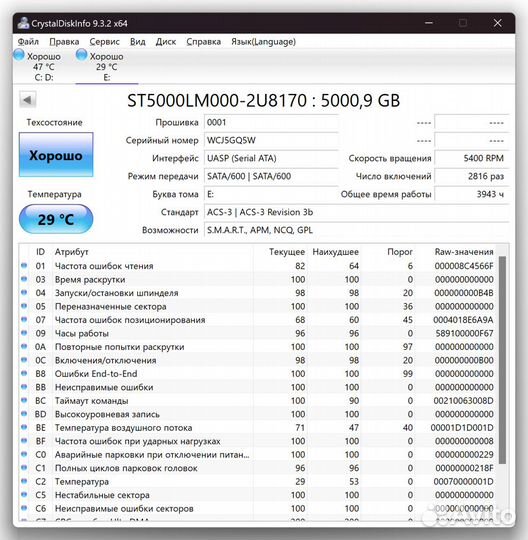Viewport: 528px width, 540px height.
Task: Click status dot for Полных циклов парковок
Action: (x=24, y=467)
